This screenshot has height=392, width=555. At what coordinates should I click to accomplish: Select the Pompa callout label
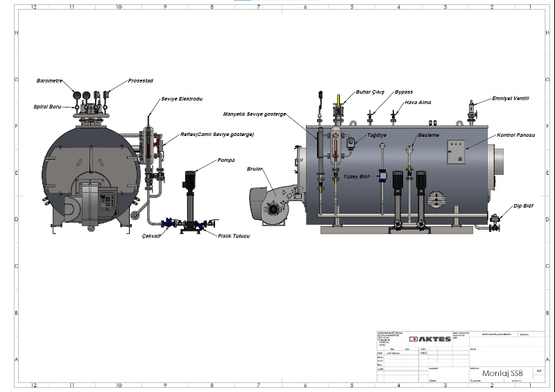[x=226, y=159]
